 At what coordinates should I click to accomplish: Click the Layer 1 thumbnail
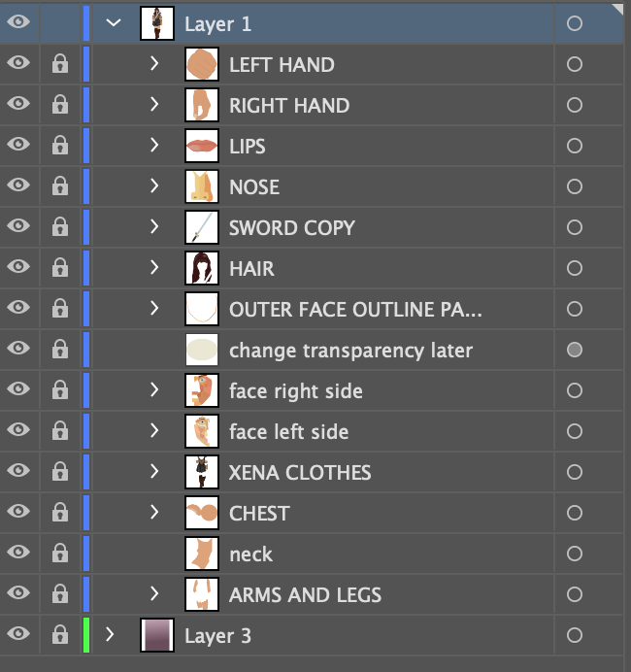click(x=157, y=23)
